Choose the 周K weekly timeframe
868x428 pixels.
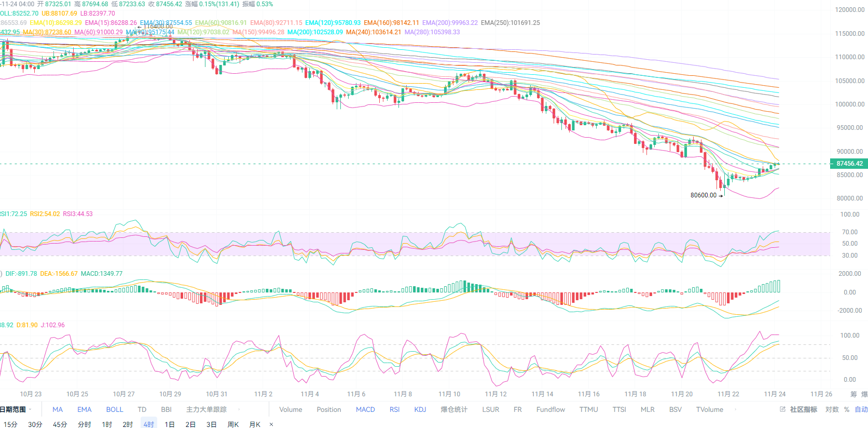tap(233, 424)
